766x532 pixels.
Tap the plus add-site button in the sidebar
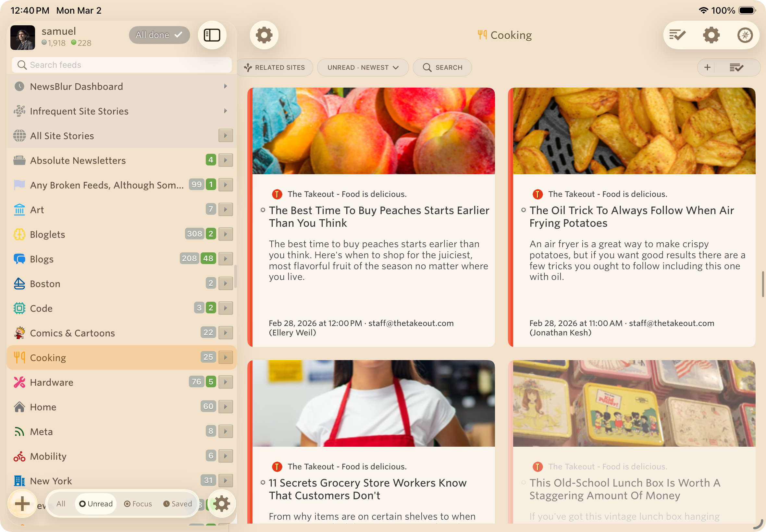tap(22, 503)
